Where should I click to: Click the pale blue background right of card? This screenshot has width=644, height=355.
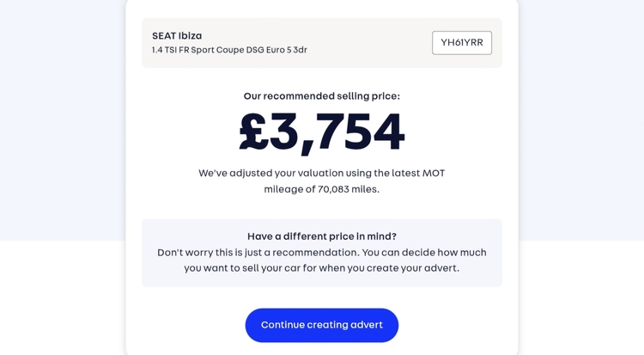584,129
